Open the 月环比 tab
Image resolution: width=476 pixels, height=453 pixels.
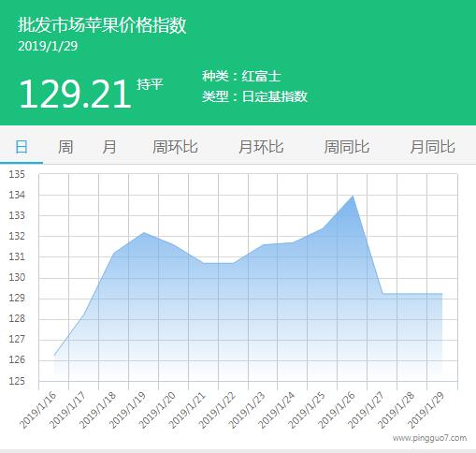coord(261,147)
